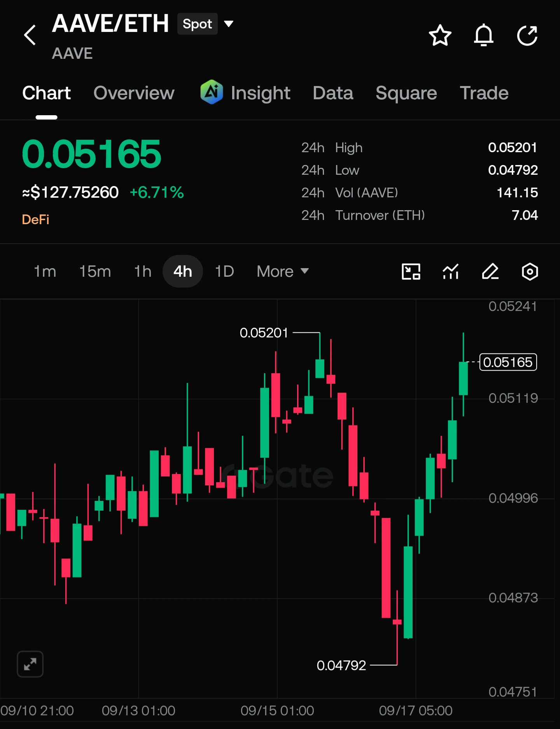
Task: Open the AI Insight icon
Action: 212,92
